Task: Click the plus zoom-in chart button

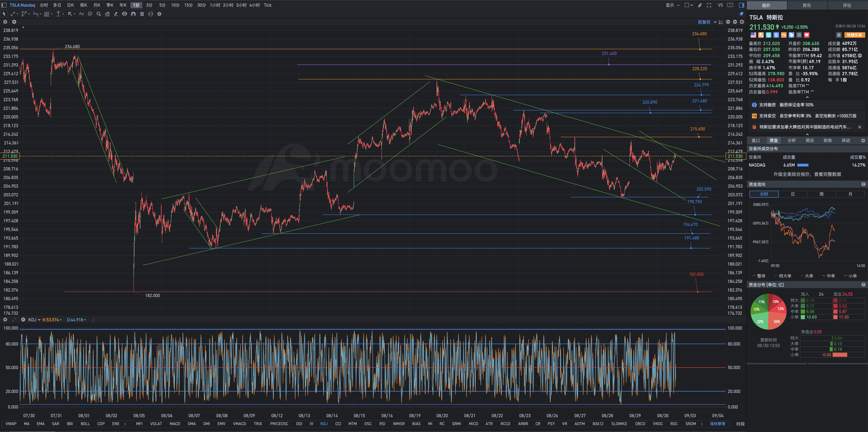Action: [742, 22]
